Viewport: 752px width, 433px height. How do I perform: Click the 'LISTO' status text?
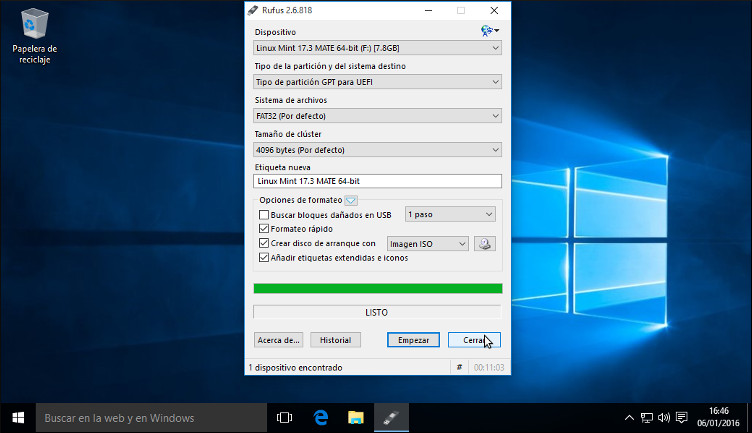click(376, 312)
